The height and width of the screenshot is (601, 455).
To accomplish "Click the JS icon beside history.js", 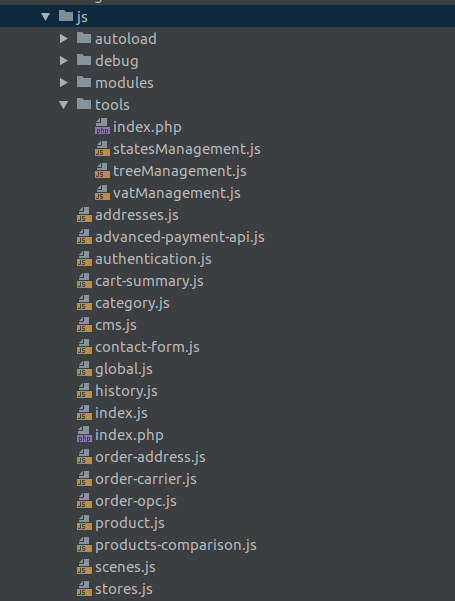I will tap(84, 390).
